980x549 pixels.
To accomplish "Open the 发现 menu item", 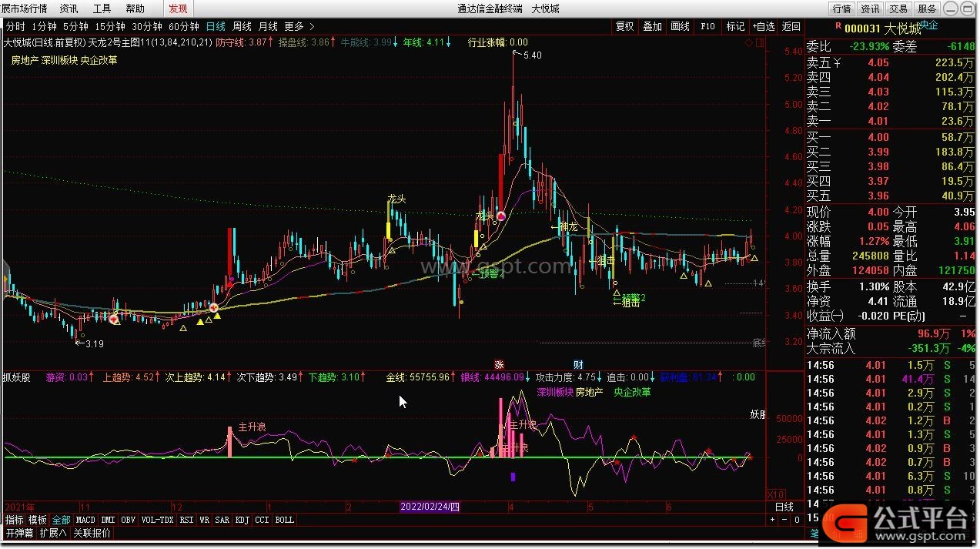I will click(x=178, y=8).
